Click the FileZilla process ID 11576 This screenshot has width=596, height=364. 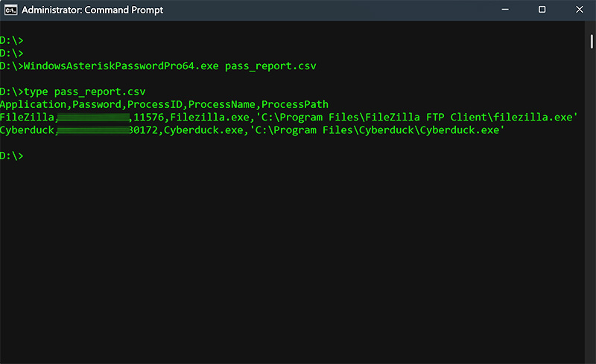[148, 117]
